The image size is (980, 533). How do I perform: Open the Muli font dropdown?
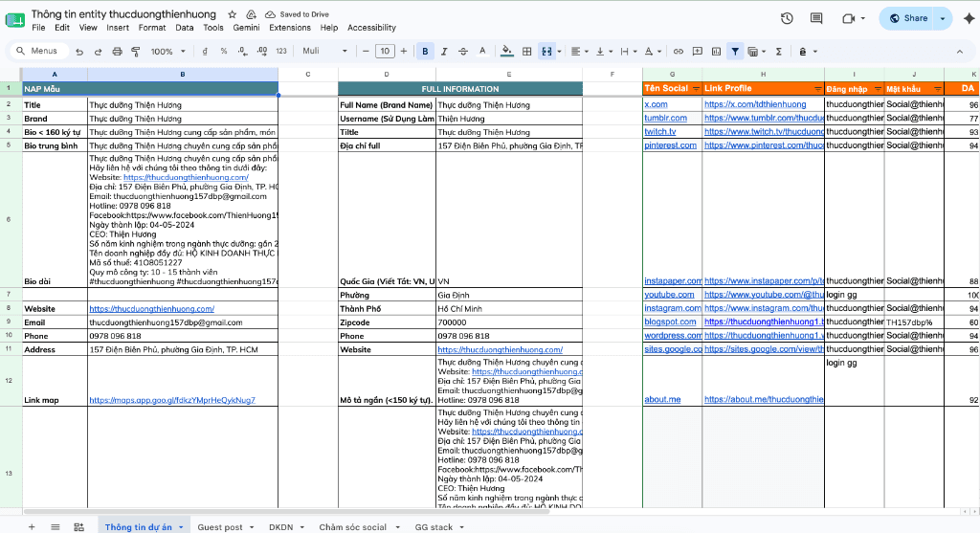click(324, 52)
